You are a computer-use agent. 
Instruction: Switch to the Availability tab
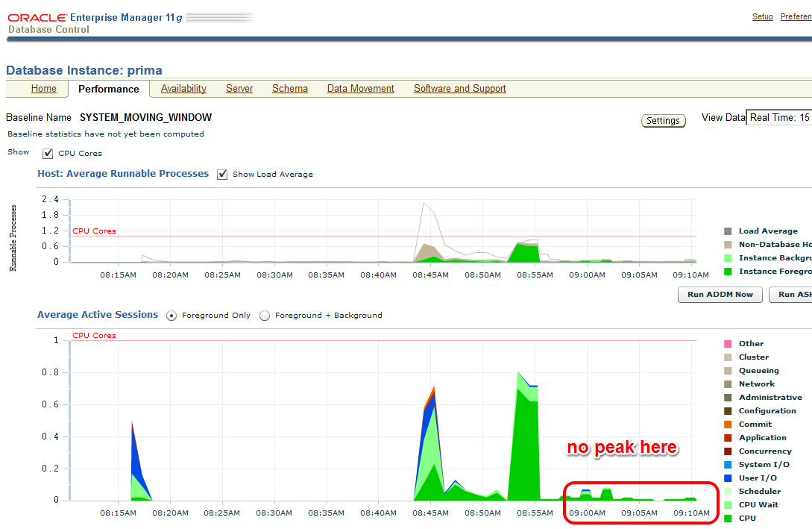tap(183, 89)
